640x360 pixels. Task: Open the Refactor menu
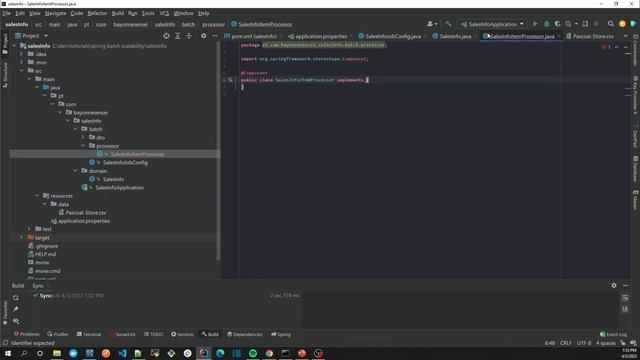coord(97,13)
